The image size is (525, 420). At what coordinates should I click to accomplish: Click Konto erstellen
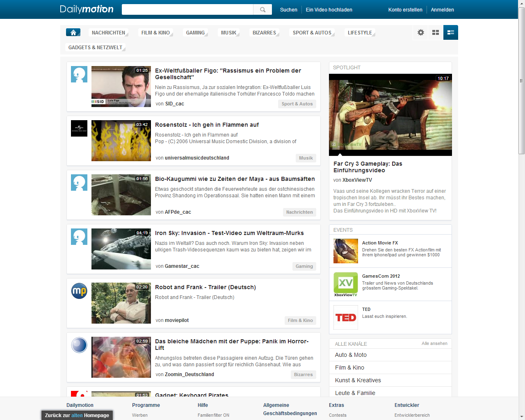(405, 10)
